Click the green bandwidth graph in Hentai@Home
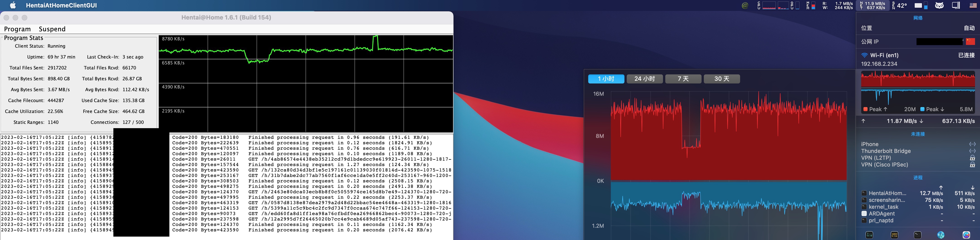The width and height of the screenshot is (980, 240). (306, 84)
